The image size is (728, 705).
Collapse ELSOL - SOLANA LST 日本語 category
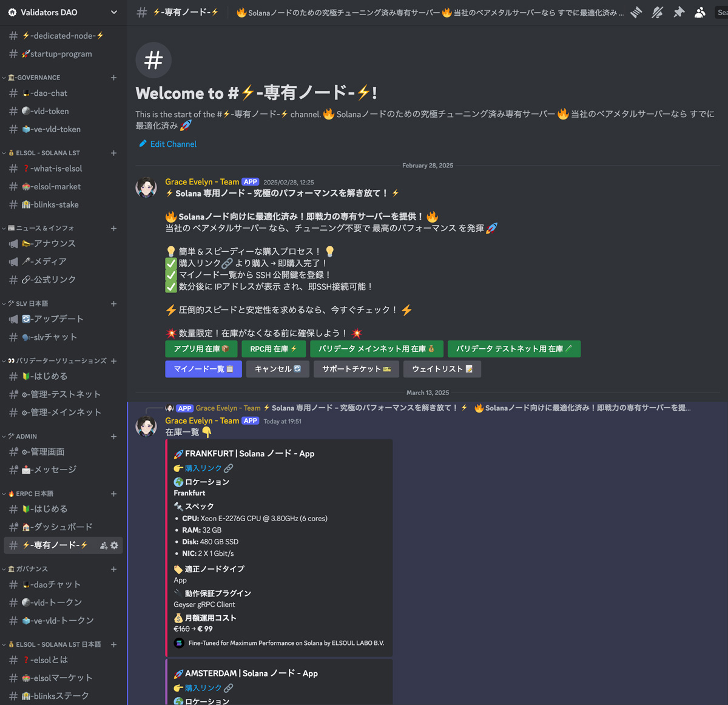tap(53, 644)
